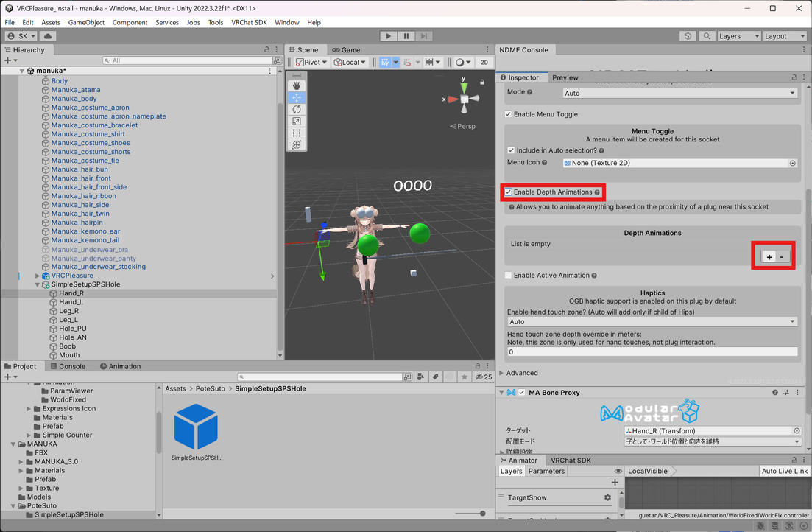Screen dimensions: 812x532
Task: Toggle Include in Auto selection checkbox
Action: pyautogui.click(x=511, y=150)
